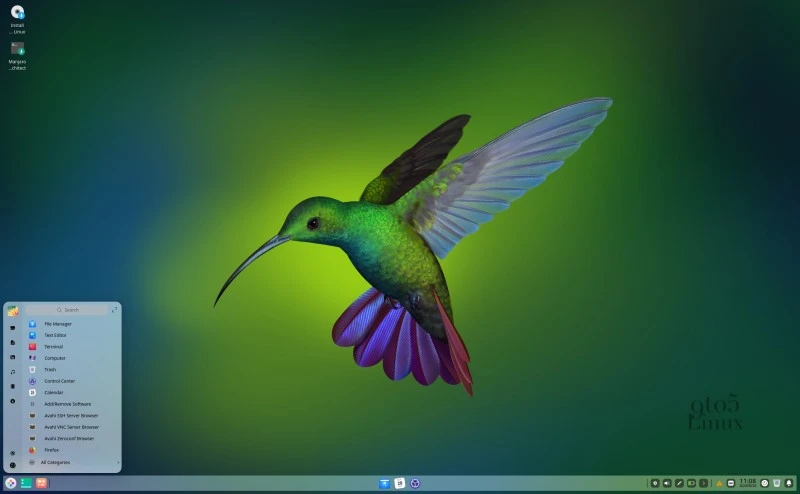Screen dimensions: 800x494
Task: Open the Manjaro Architect desktop icon
Action: click(x=17, y=56)
